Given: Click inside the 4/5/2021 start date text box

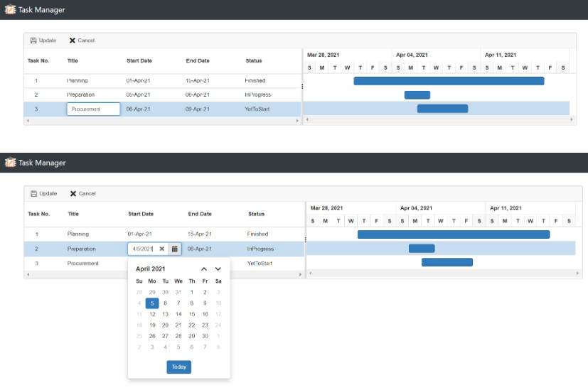Looking at the screenshot, I should (142, 249).
